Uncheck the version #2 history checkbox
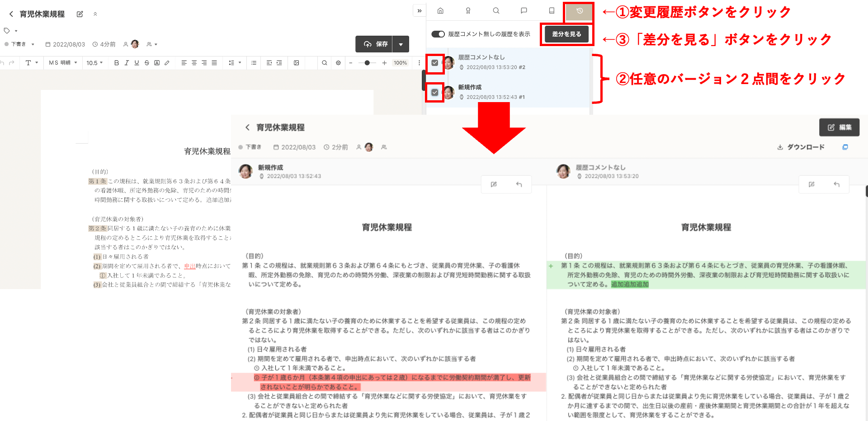This screenshot has height=421, width=868. point(434,63)
